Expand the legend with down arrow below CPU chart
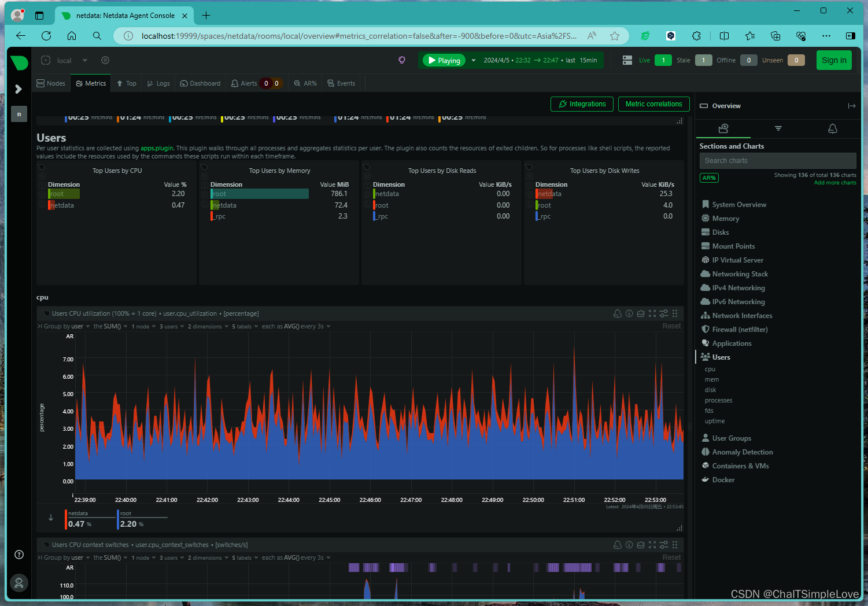This screenshot has width=868, height=606. point(51,518)
